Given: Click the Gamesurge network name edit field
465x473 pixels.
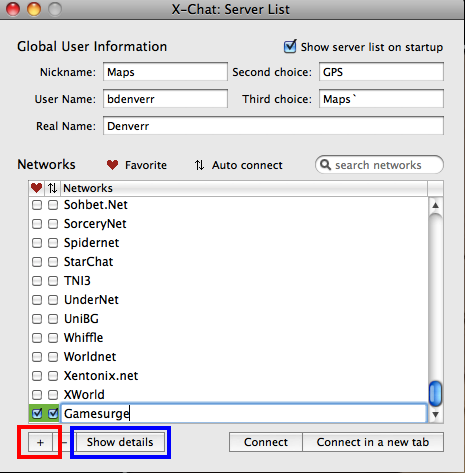Looking at the screenshot, I should [x=244, y=414].
